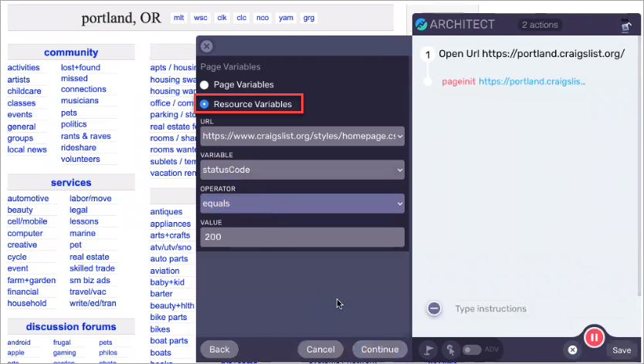This screenshot has height=364, width=644.
Task: Click the Back button in the dialog
Action: [x=219, y=349]
